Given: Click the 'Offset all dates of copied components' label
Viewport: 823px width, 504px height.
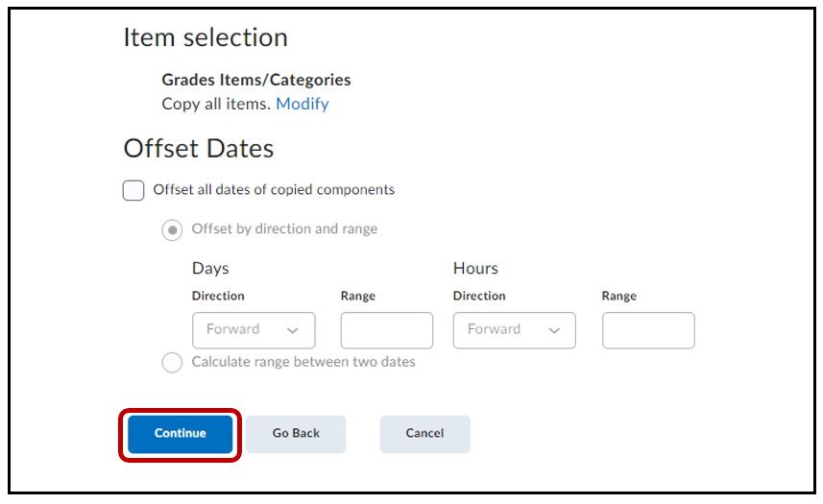Looking at the screenshot, I should [x=274, y=190].
